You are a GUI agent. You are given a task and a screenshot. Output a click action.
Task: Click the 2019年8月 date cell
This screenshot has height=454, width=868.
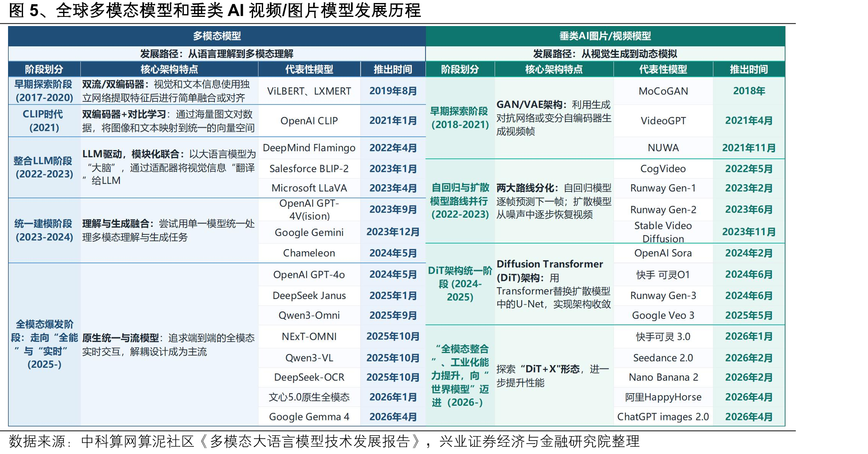(x=393, y=91)
